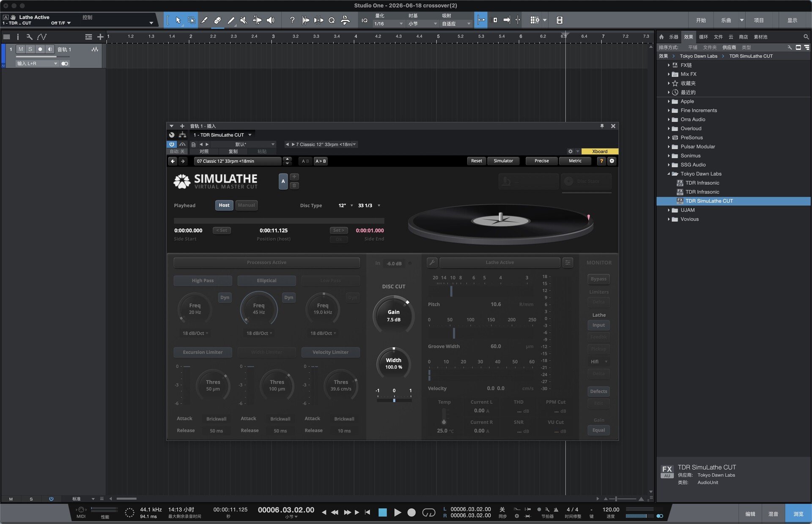Click the Simulator button
Viewport: 812px width, 524px height.
(x=503, y=161)
